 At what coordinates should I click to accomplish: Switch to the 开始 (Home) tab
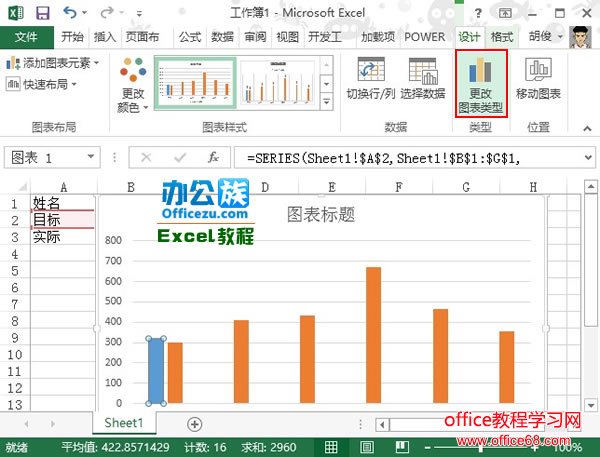point(72,37)
